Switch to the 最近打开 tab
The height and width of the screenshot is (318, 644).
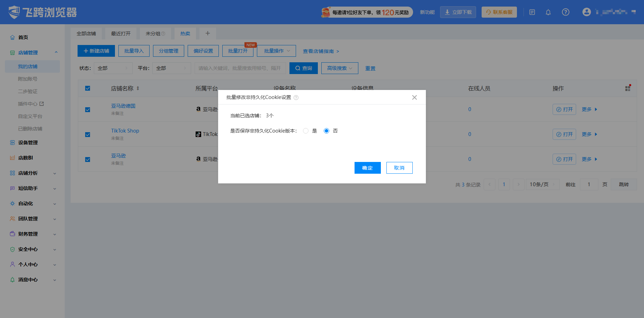121,34
